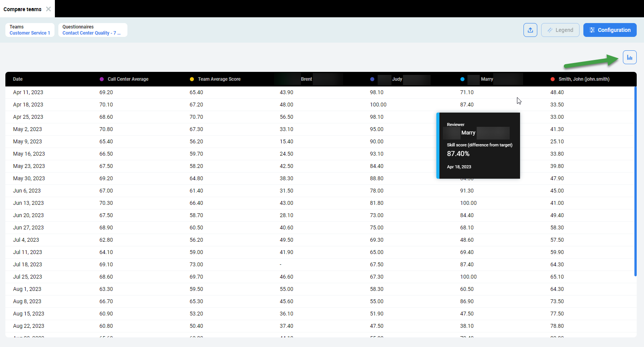Screen dimensions: 644x347
Task: Toggle the Legend button
Action: pos(560,30)
